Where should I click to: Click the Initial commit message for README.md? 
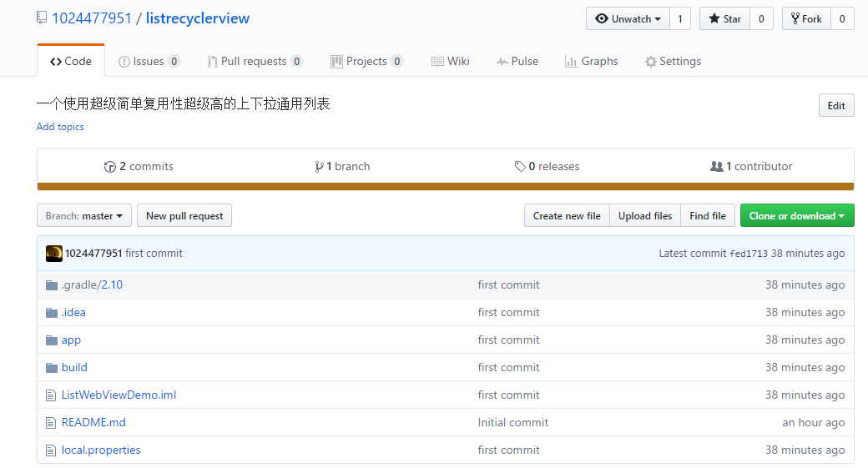tap(513, 423)
